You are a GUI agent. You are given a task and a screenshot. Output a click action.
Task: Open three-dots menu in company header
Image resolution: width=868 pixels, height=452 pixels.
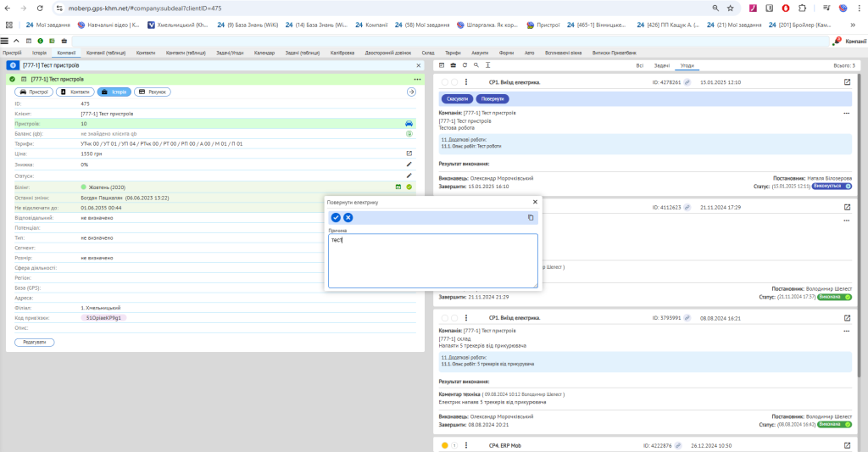(x=417, y=79)
